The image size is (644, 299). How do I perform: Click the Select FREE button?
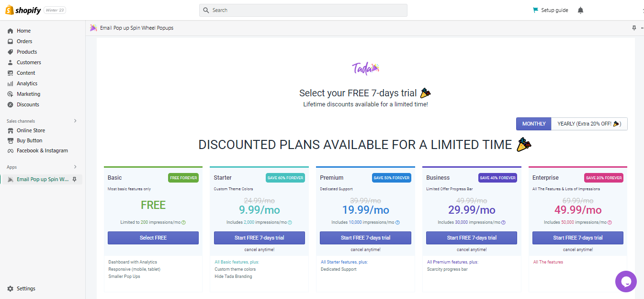coord(153,238)
